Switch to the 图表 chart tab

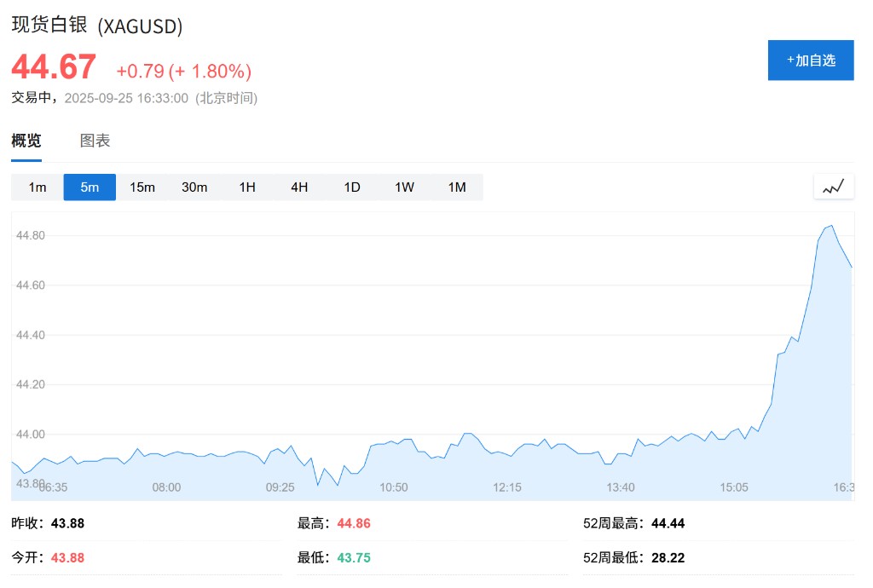(x=95, y=141)
